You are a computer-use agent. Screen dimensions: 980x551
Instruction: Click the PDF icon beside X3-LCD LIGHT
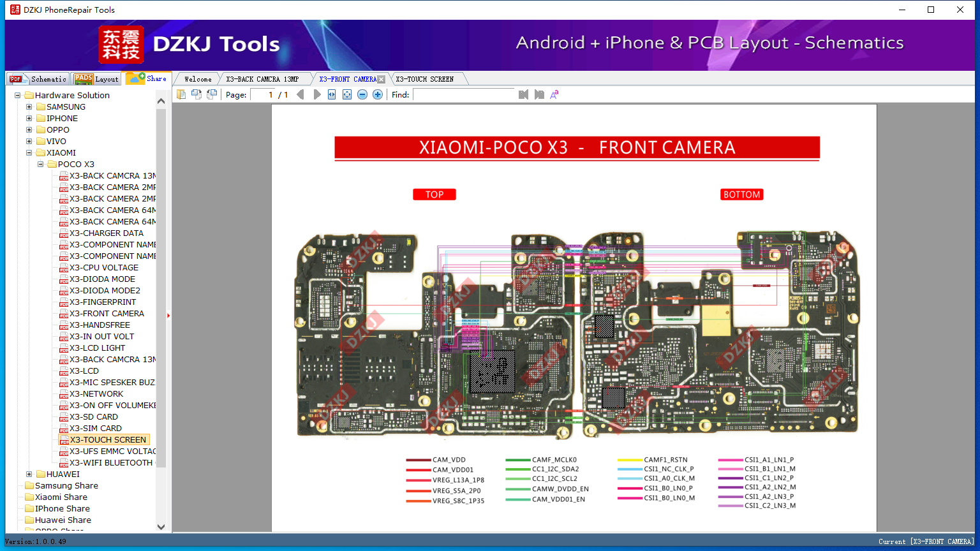coord(64,348)
